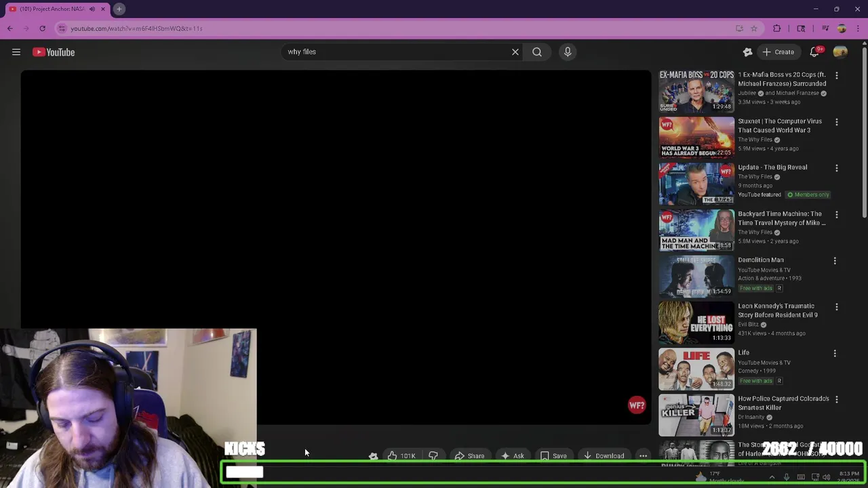This screenshot has width=868, height=488.
Task: Open the YouTube guide hamburger menu
Action: [x=16, y=52]
